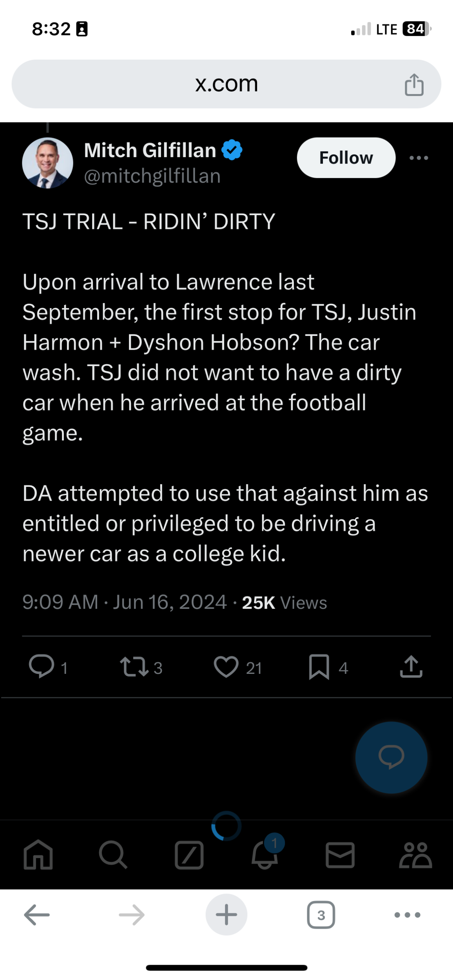Viewport: 453px width, 980px height.
Task: Tap the floating blue reply button
Action: tap(391, 757)
